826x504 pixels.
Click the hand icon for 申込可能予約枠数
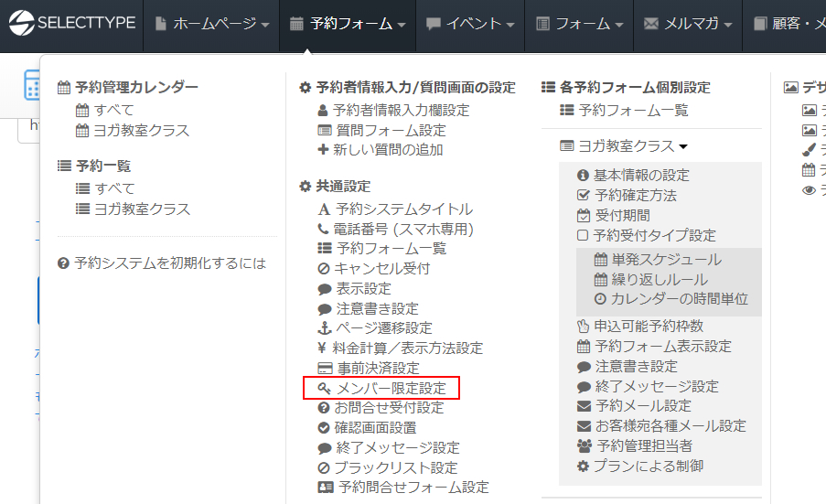[584, 327]
